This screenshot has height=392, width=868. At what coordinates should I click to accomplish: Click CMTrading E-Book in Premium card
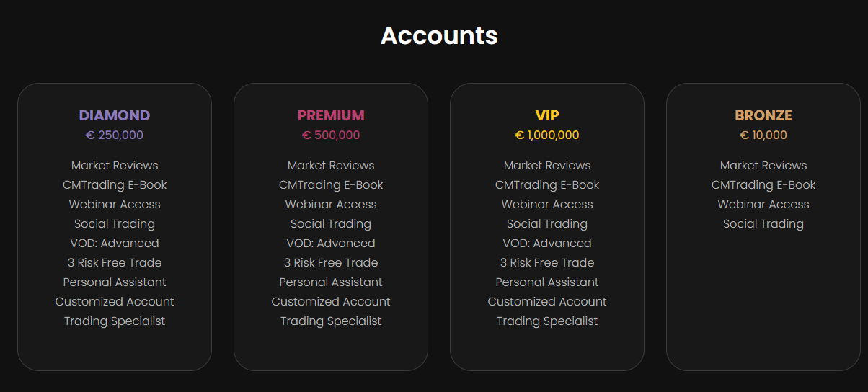tap(331, 184)
